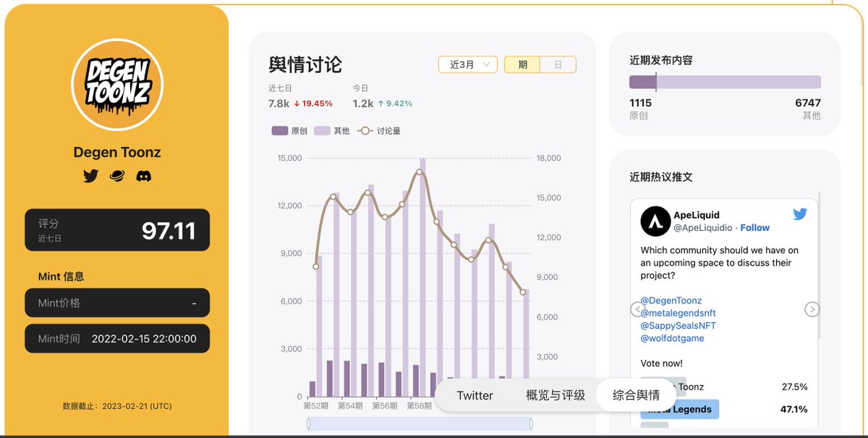This screenshot has height=438, width=868.
Task: Open the Discord icon link
Action: tap(144, 176)
